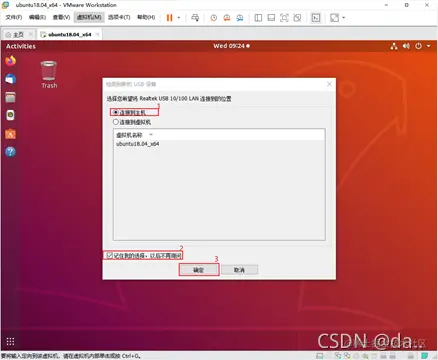438x360 pixels.
Task: Pause the virtual machine from the toolbar
Action: [170, 18]
